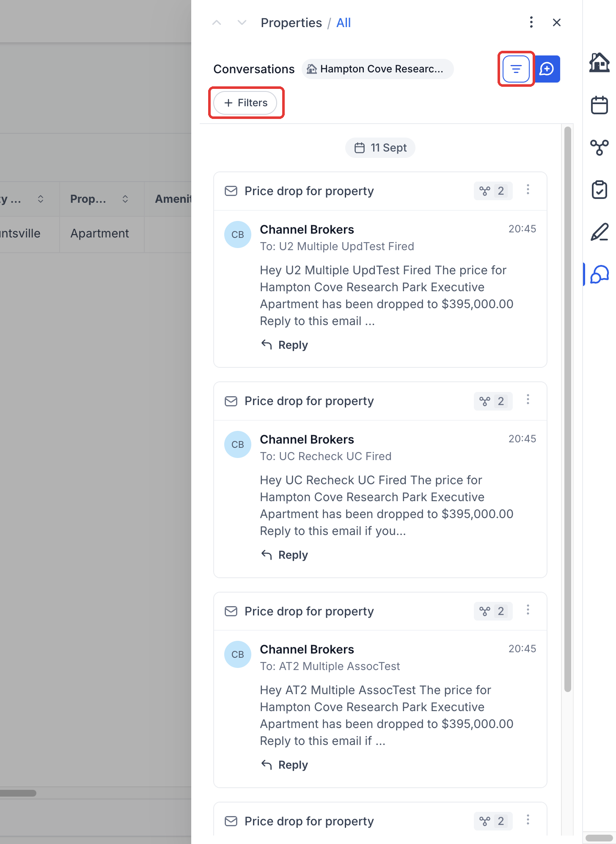Open the three-dot menu on the U2 Multiple UpdTest email
This screenshot has width=616, height=844.
pyautogui.click(x=528, y=190)
